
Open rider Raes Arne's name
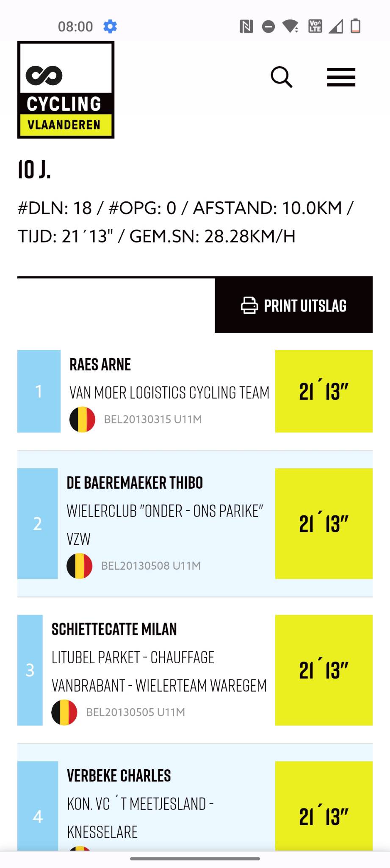[100, 364]
